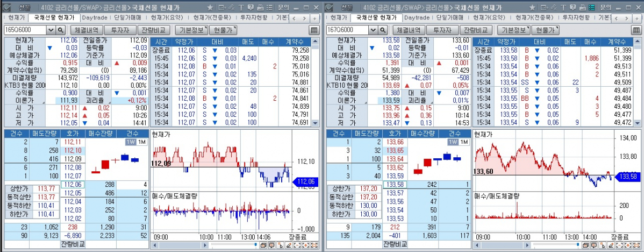Click fit-to-screen icon in left chart toolbar
Viewport: 644px width, 252px height.
coord(314,245)
